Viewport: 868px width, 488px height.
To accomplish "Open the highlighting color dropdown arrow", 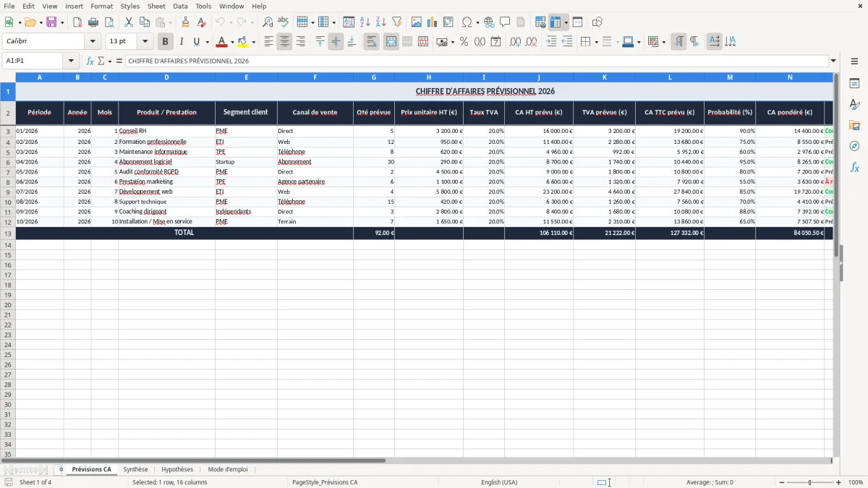I will point(253,42).
